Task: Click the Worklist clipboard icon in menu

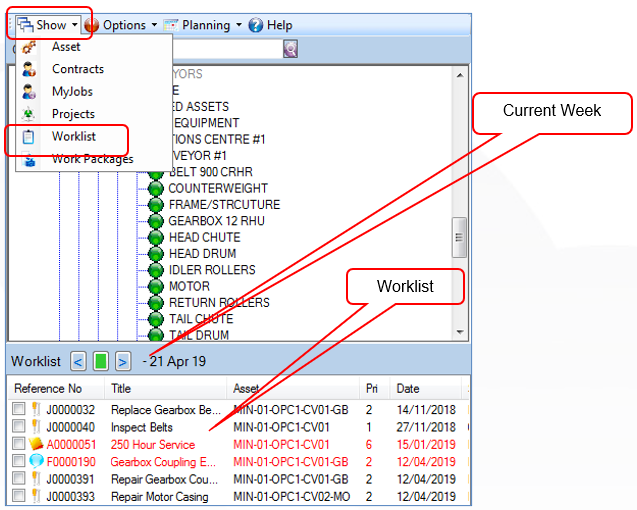Action: coord(28,137)
